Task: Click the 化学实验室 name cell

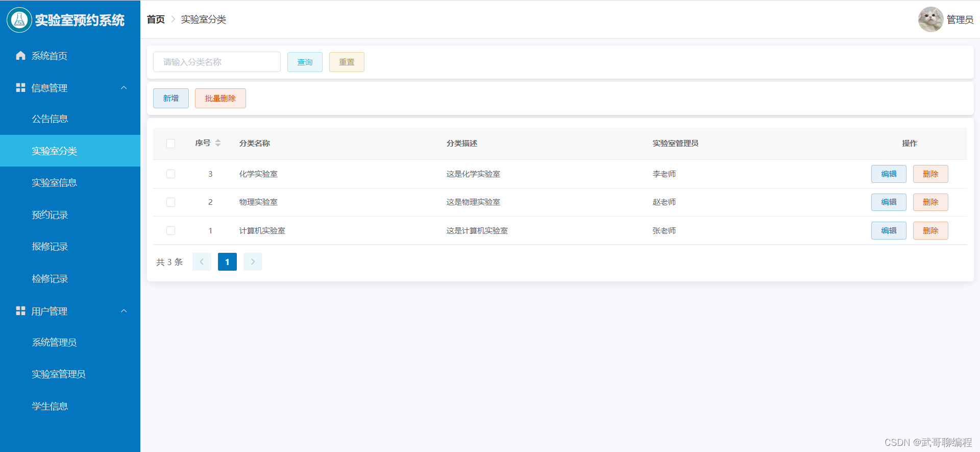Action: coord(258,174)
